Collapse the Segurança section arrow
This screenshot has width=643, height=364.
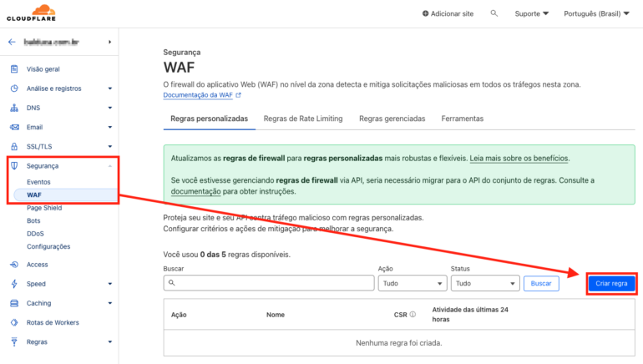coord(110,166)
